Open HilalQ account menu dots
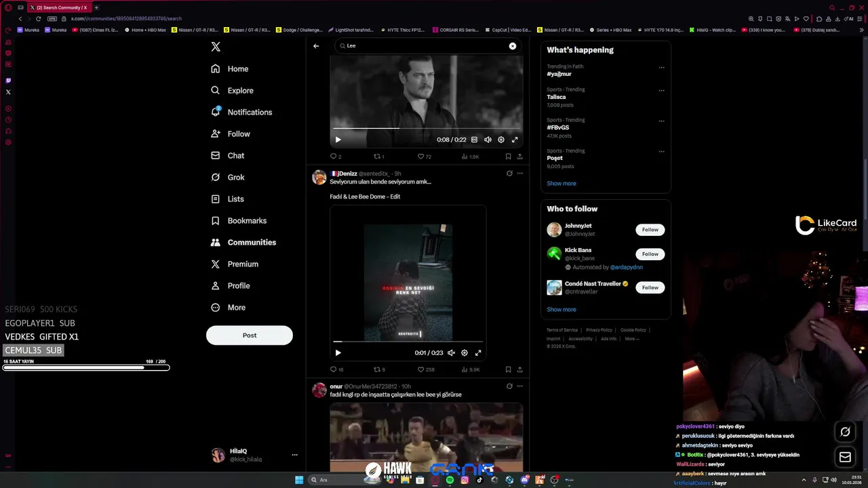This screenshot has width=868, height=488. (294, 455)
